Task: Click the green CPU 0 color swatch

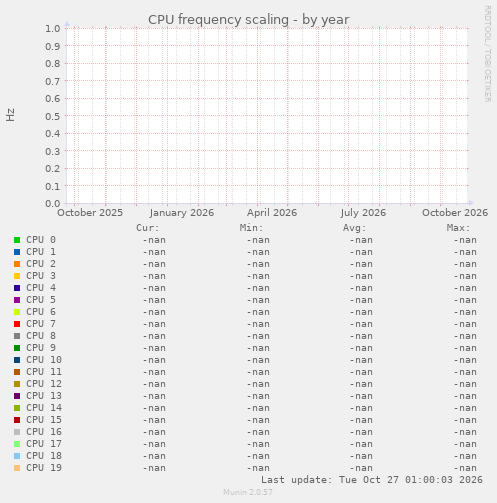Action: [x=17, y=240]
